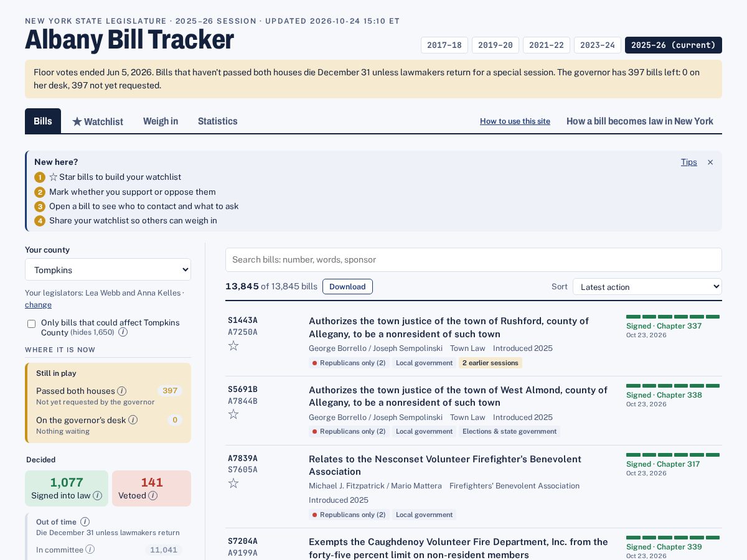
Task: Focus the Search bills field
Action: click(x=474, y=260)
